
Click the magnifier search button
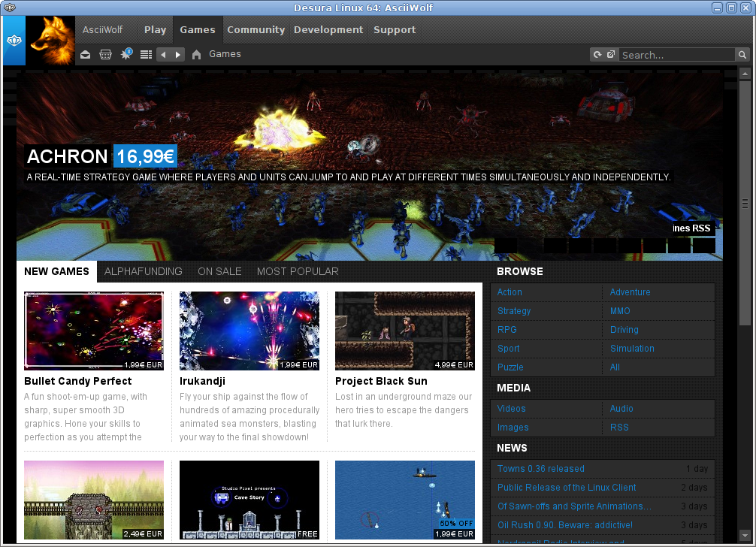pos(742,55)
